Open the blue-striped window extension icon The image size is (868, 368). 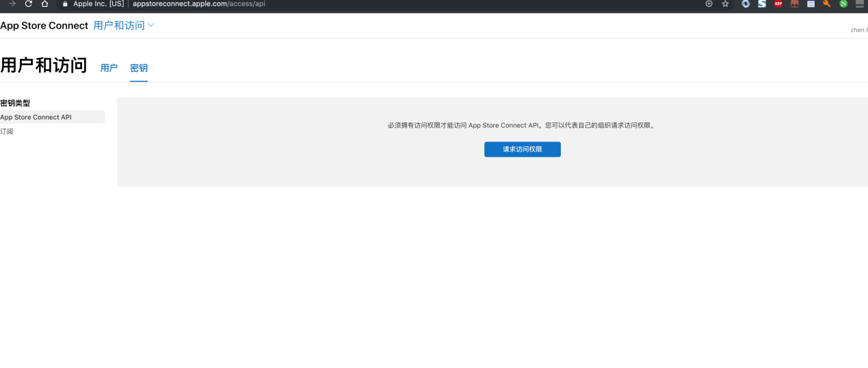click(811, 4)
